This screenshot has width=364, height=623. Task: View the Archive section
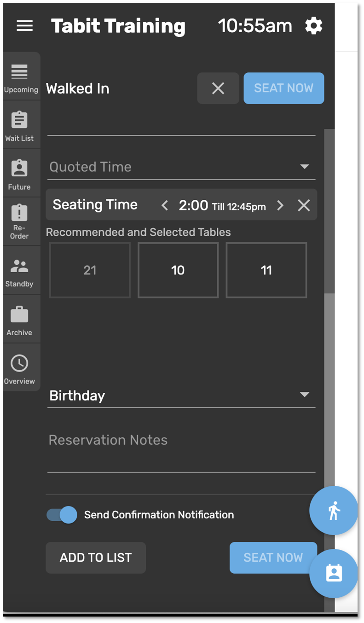(19, 320)
